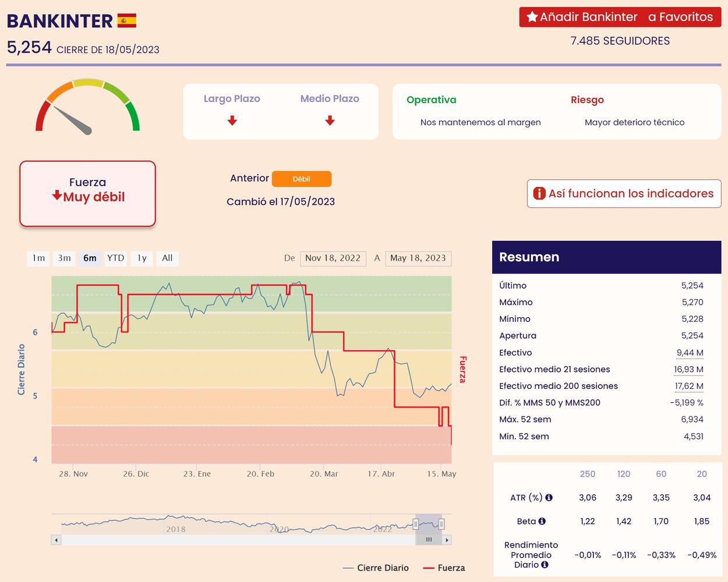Click the down arrow next to Muy débil
Viewport: 728px width, 582px height.
pos(56,196)
